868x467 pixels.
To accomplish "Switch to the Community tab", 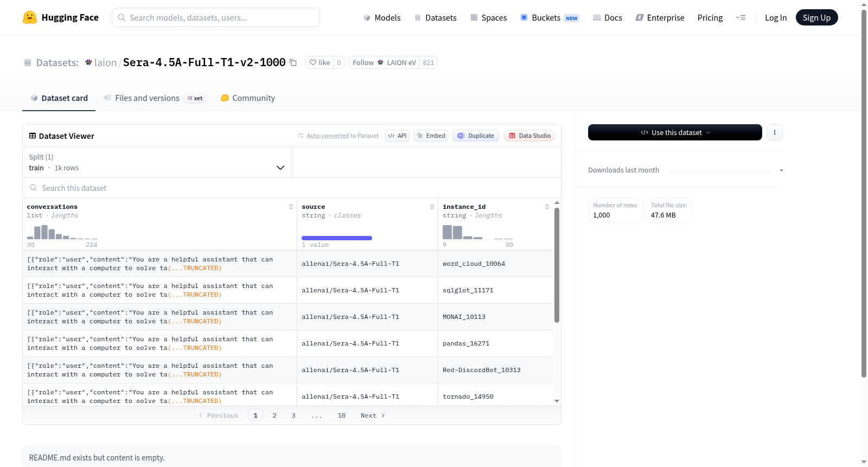I will [247, 98].
